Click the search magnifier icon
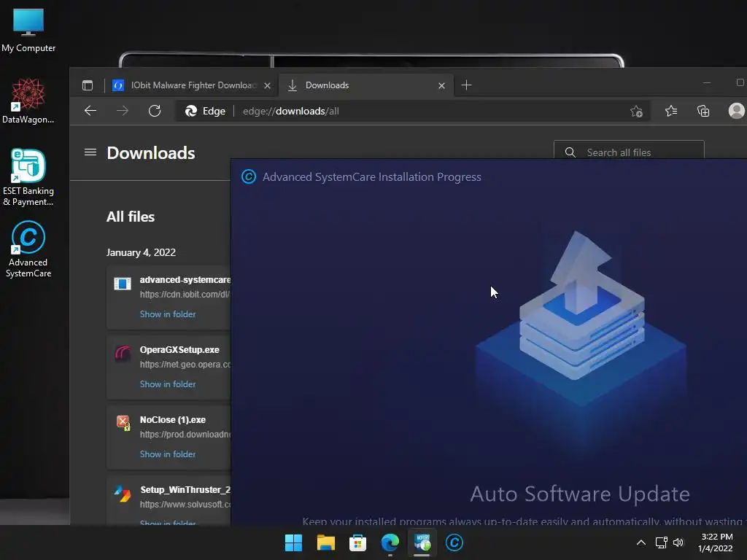Image resolution: width=747 pixels, height=560 pixels. click(x=570, y=152)
